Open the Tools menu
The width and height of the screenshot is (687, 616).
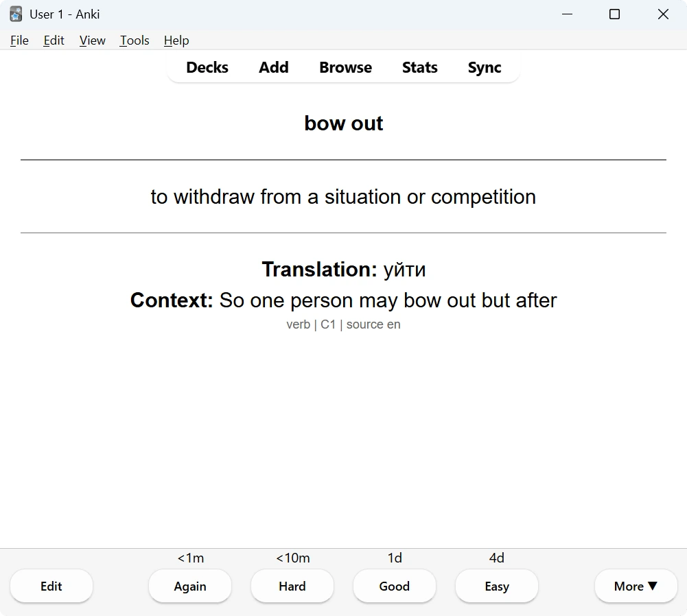135,40
